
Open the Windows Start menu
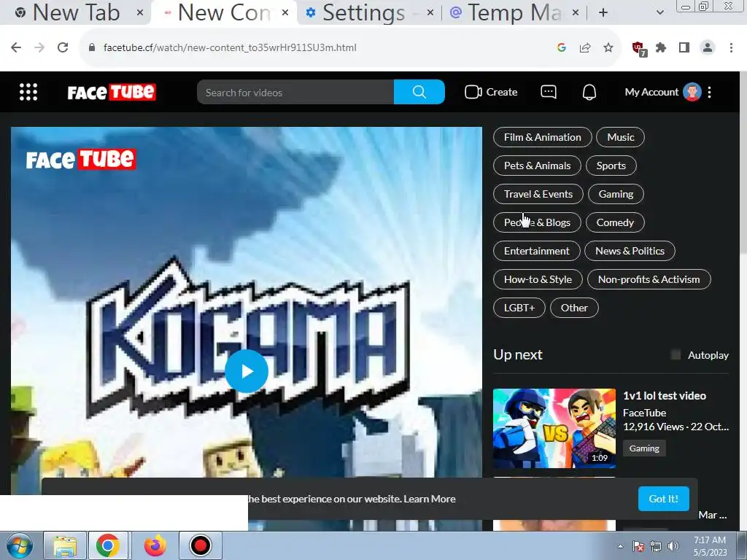click(18, 545)
